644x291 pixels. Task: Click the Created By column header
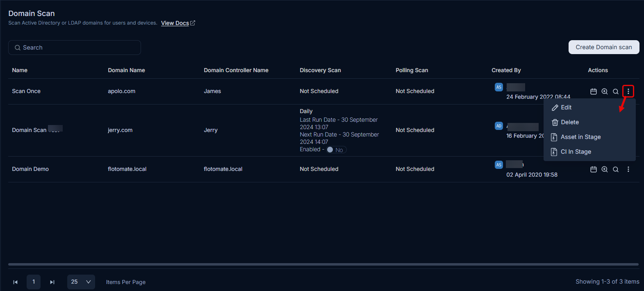(x=506, y=70)
